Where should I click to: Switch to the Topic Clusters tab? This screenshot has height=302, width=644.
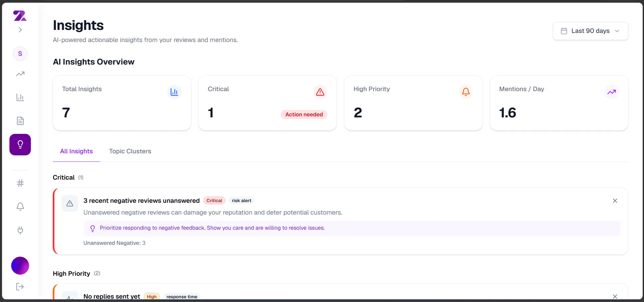pyautogui.click(x=130, y=151)
